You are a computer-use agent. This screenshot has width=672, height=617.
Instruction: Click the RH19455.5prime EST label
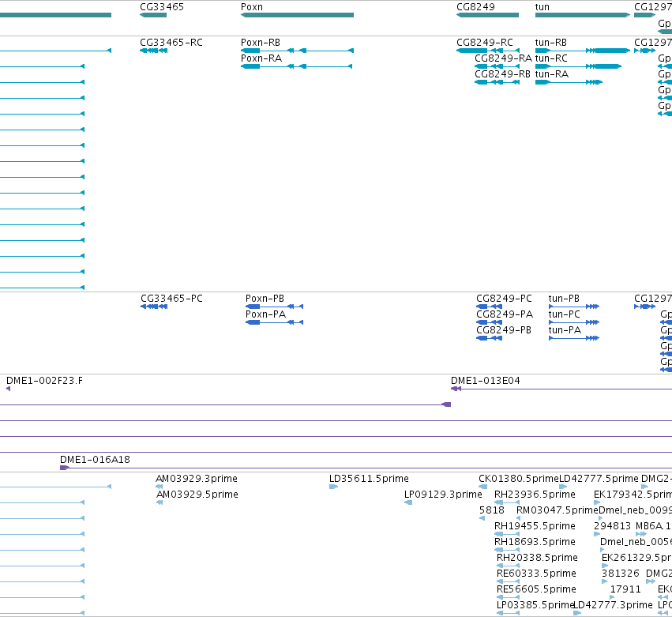point(535,526)
